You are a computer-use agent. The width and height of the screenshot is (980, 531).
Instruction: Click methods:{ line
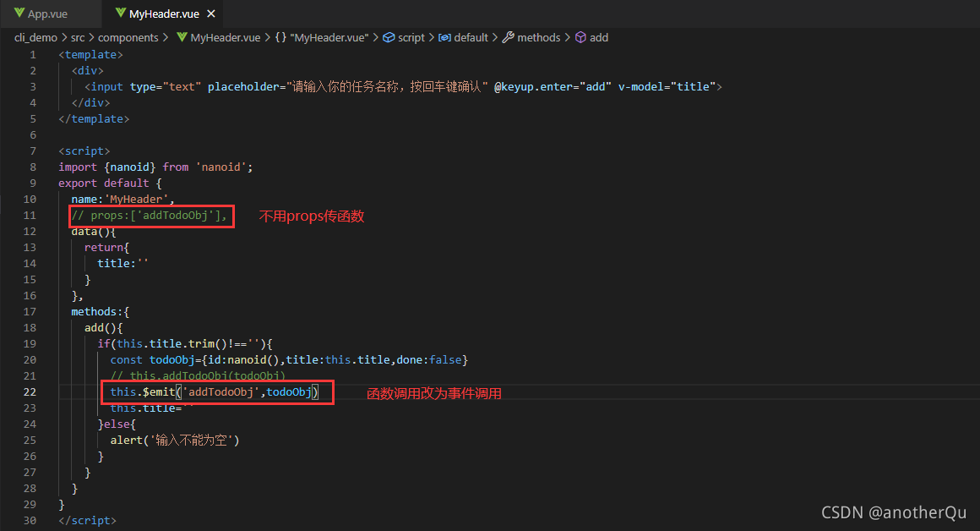coord(100,311)
